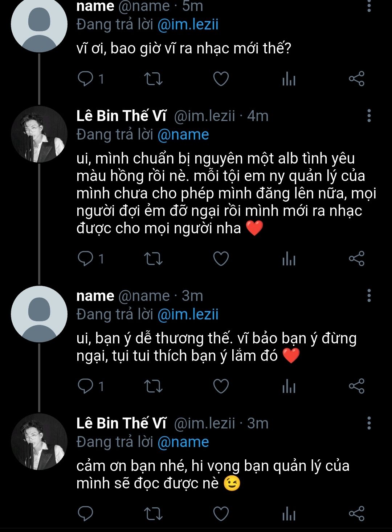Share the first tweet by name
This screenshot has width=392, height=532.
coord(356,78)
